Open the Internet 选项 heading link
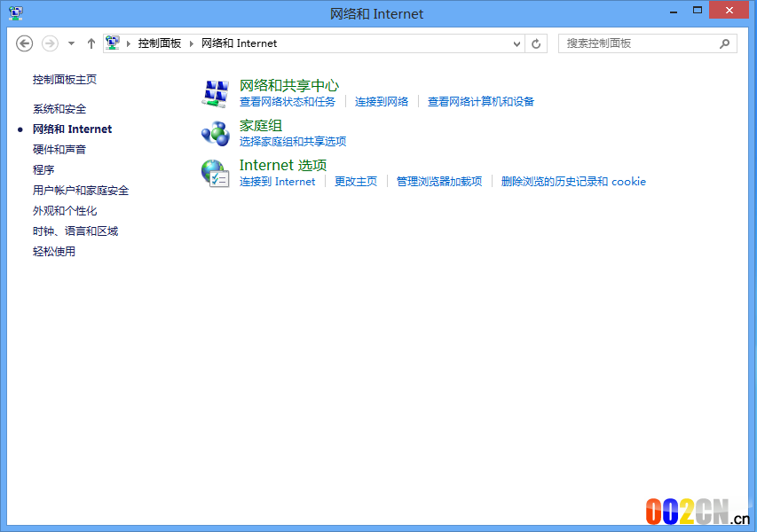757x532 pixels. [x=283, y=166]
